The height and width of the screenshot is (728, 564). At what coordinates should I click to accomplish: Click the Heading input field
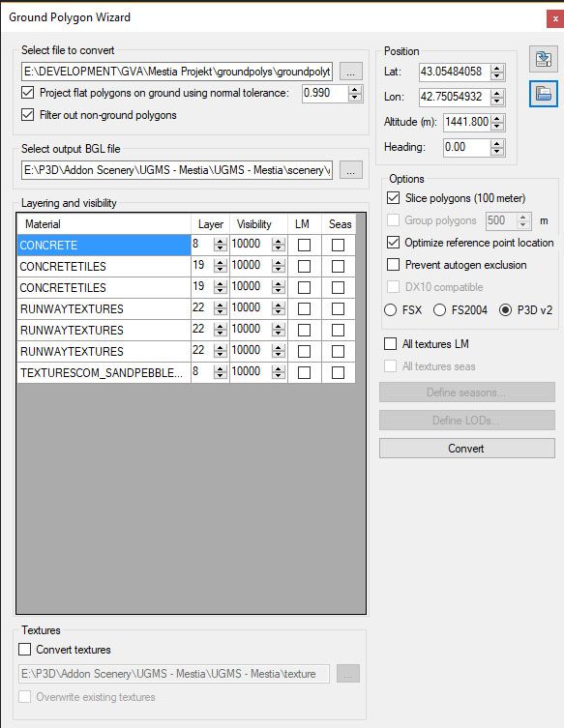[x=466, y=147]
